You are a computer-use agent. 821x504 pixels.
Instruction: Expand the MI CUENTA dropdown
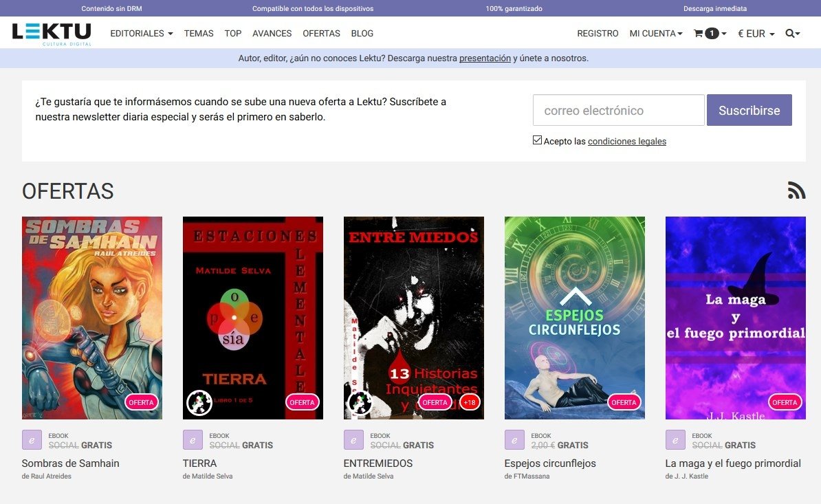click(x=656, y=34)
